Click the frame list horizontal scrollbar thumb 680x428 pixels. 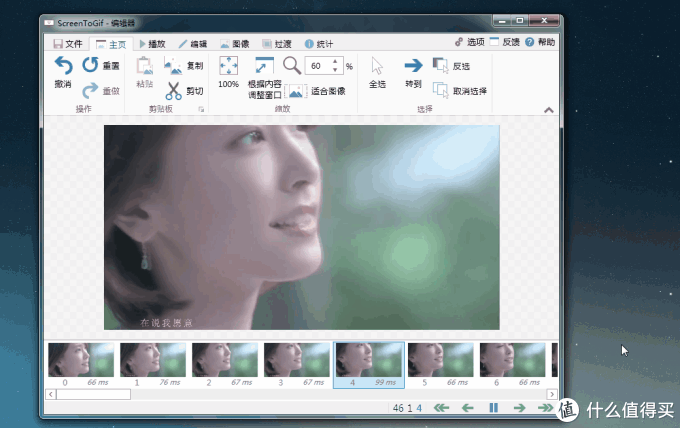coord(93,394)
